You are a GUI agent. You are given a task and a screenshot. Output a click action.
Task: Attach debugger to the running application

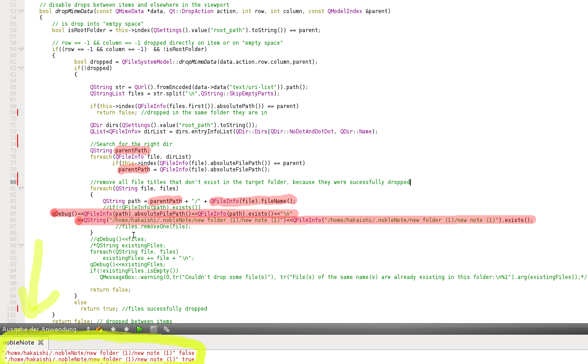point(167,329)
